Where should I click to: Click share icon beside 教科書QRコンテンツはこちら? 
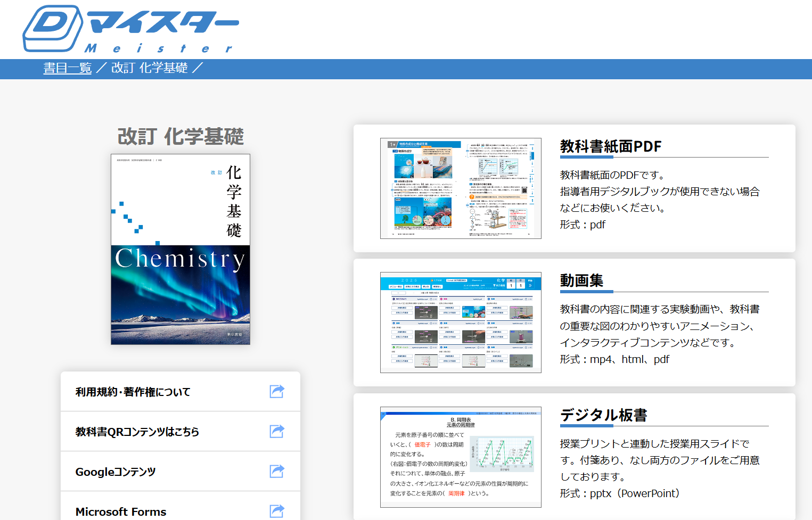pyautogui.click(x=277, y=431)
